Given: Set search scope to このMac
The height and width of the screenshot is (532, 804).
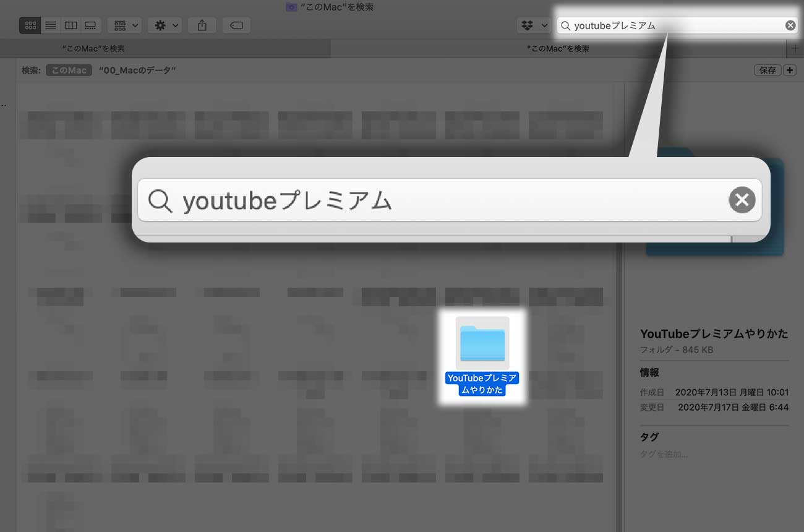Looking at the screenshot, I should pyautogui.click(x=69, y=71).
